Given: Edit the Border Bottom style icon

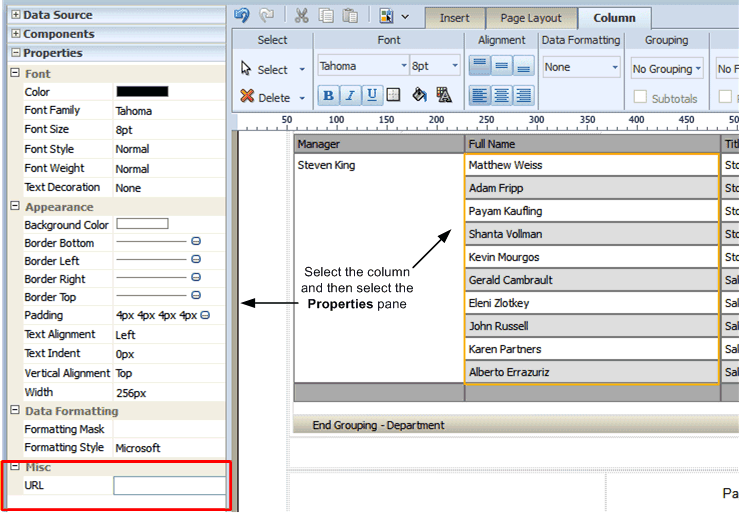Looking at the screenshot, I should pyautogui.click(x=196, y=241).
